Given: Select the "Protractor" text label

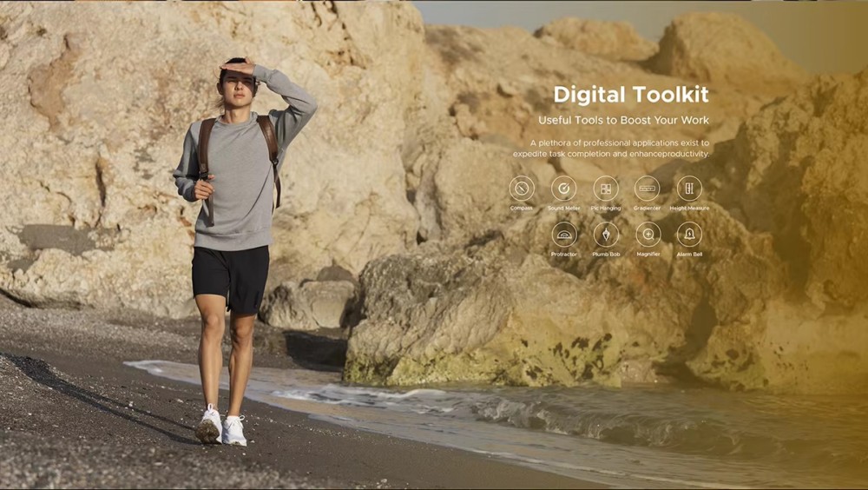Looking at the screenshot, I should click(564, 255).
